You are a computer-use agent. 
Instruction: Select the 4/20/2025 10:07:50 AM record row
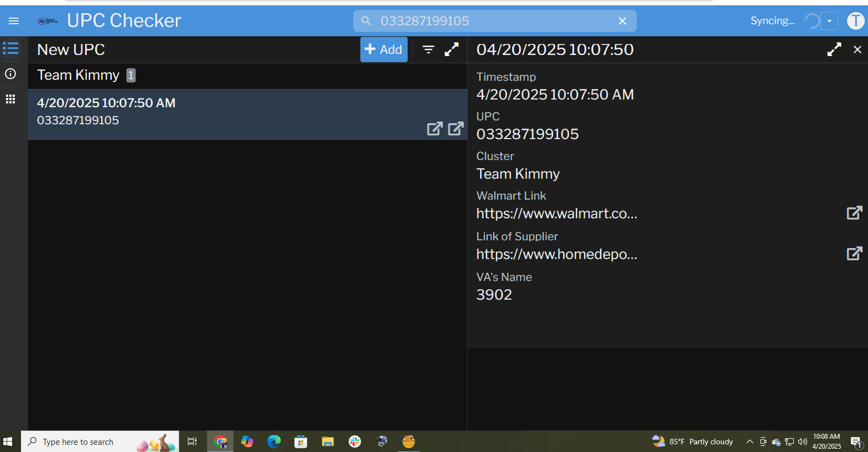(220, 112)
